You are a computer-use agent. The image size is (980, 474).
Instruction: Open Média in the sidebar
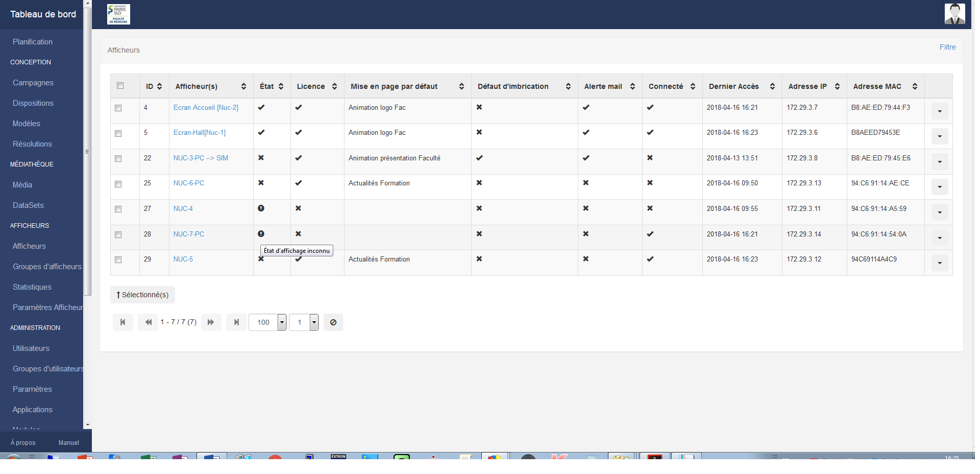[22, 185]
